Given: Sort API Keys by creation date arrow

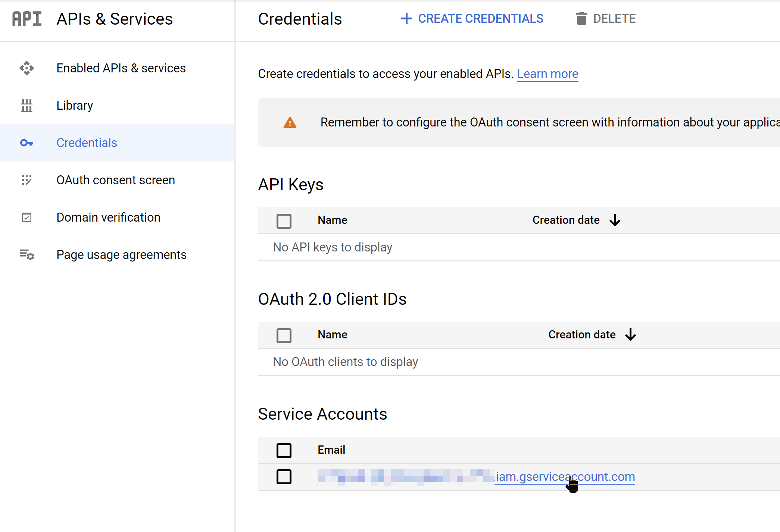Looking at the screenshot, I should tap(615, 220).
